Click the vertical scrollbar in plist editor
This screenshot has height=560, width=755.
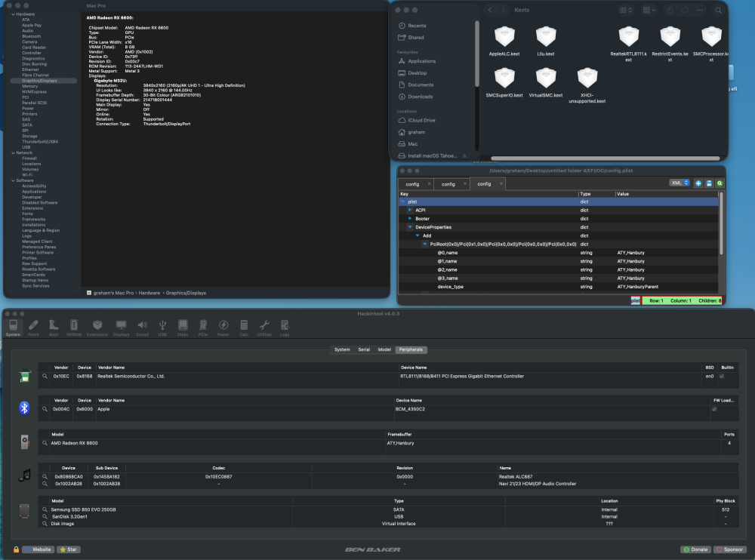point(721,223)
